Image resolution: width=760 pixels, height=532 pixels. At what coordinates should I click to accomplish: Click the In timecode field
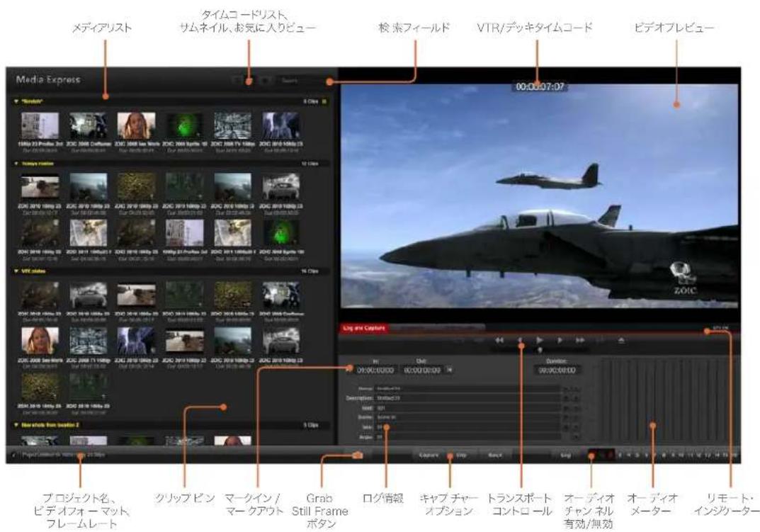tap(375, 370)
